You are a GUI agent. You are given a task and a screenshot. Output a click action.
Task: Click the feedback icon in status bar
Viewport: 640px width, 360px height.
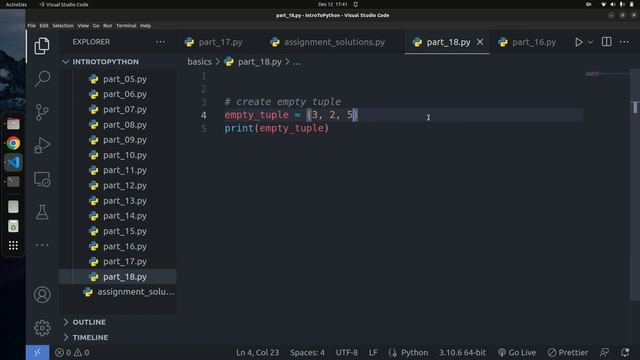click(604, 352)
